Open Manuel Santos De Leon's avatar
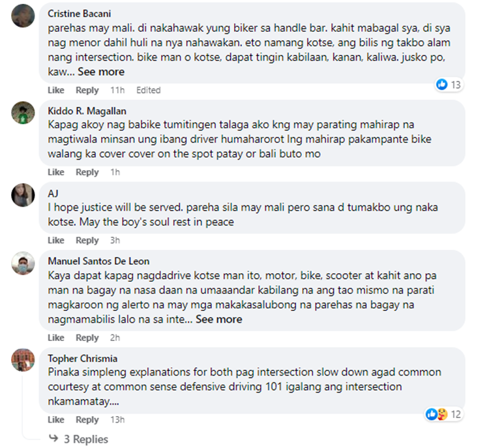 pos(23,263)
